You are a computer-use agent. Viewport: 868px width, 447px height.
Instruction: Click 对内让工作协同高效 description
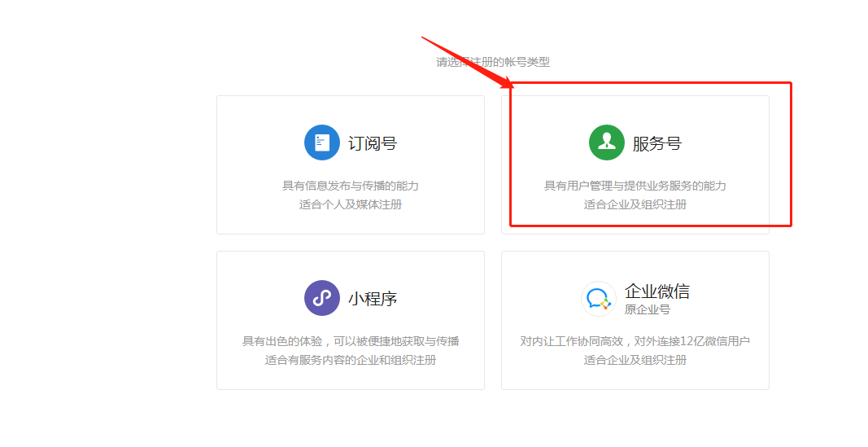[635, 341]
